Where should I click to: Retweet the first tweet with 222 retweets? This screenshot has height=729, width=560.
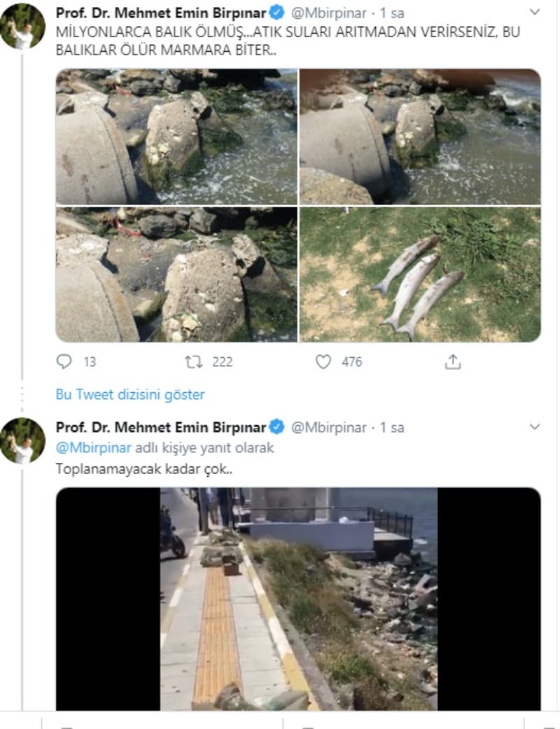point(193,361)
